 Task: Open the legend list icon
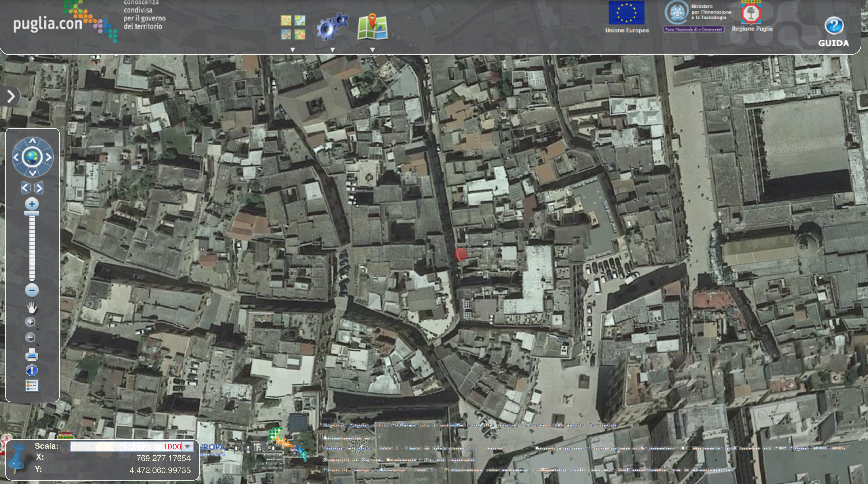tap(32, 386)
